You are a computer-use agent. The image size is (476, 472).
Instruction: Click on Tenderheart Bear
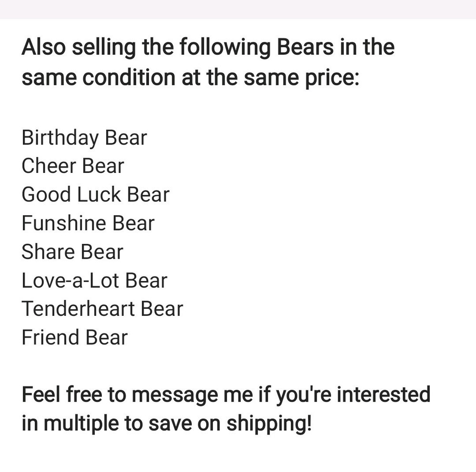(102, 309)
